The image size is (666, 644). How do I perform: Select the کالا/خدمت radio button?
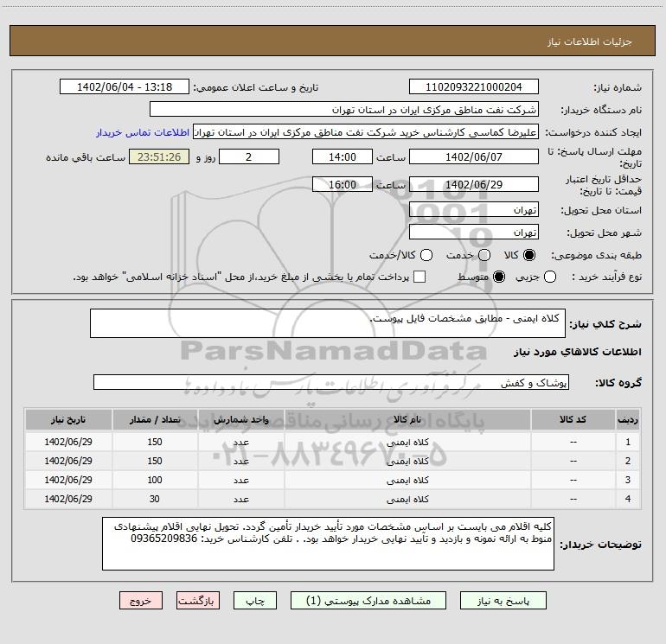[426, 255]
